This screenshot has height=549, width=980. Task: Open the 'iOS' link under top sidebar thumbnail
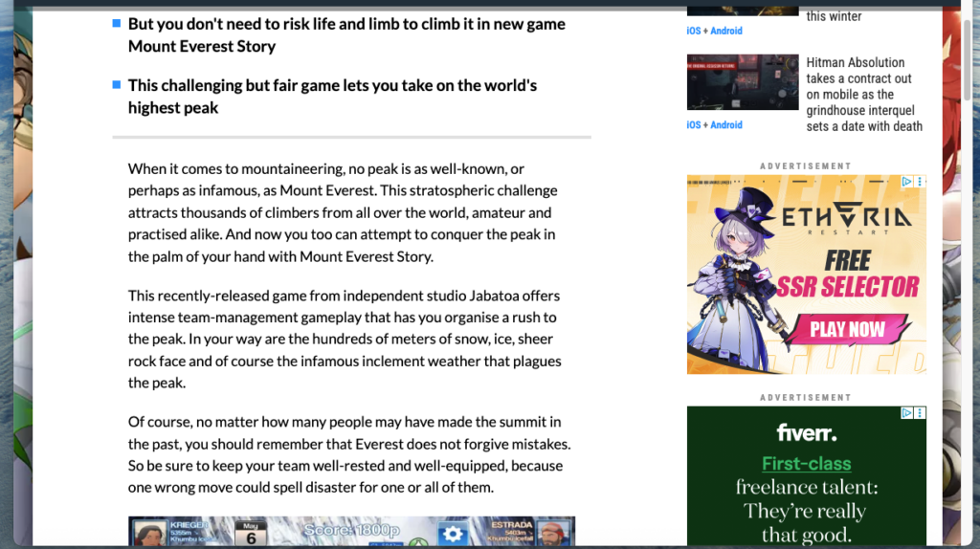pos(693,31)
